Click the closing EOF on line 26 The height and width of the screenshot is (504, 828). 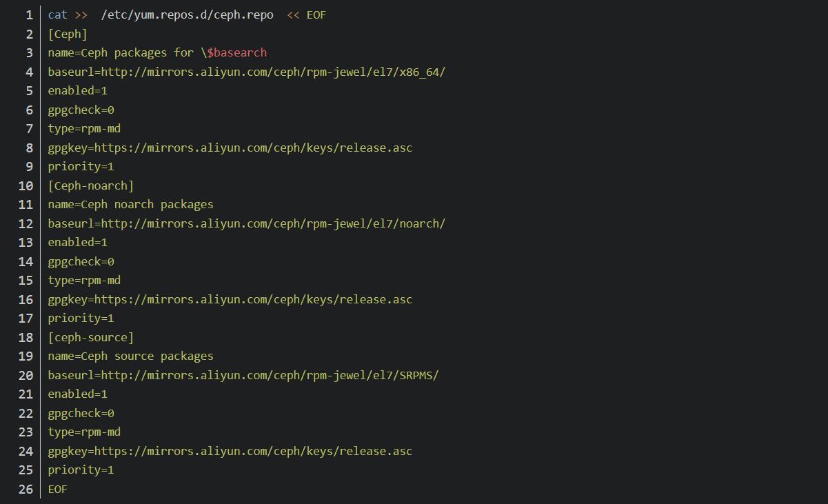tap(58, 489)
